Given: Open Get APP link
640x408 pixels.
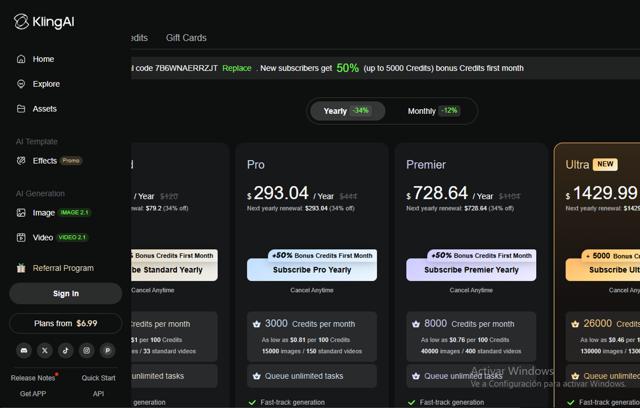Looking at the screenshot, I should 33,394.
